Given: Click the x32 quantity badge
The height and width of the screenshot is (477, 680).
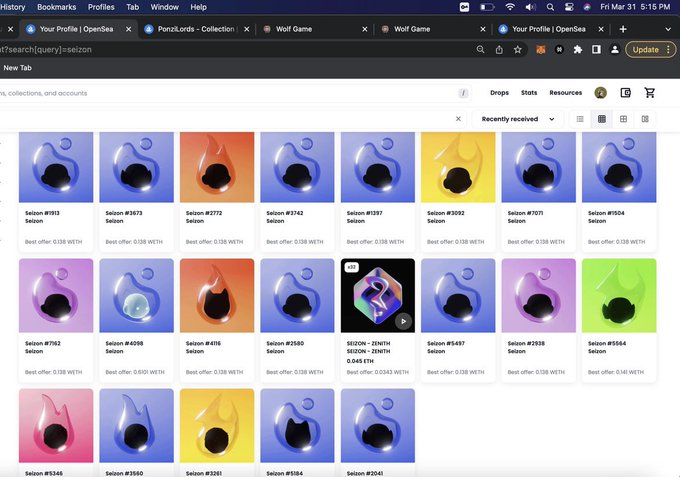Looking at the screenshot, I should tap(352, 267).
